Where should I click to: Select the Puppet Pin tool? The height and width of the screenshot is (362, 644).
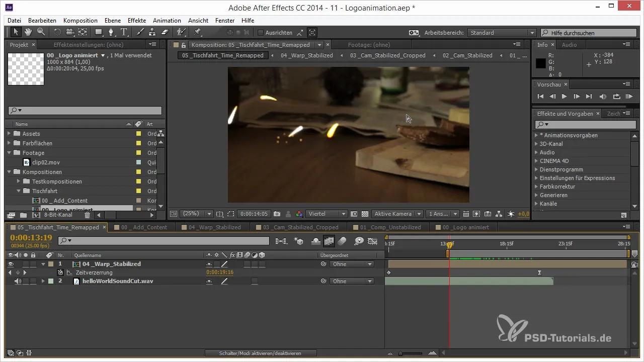pyautogui.click(x=197, y=32)
